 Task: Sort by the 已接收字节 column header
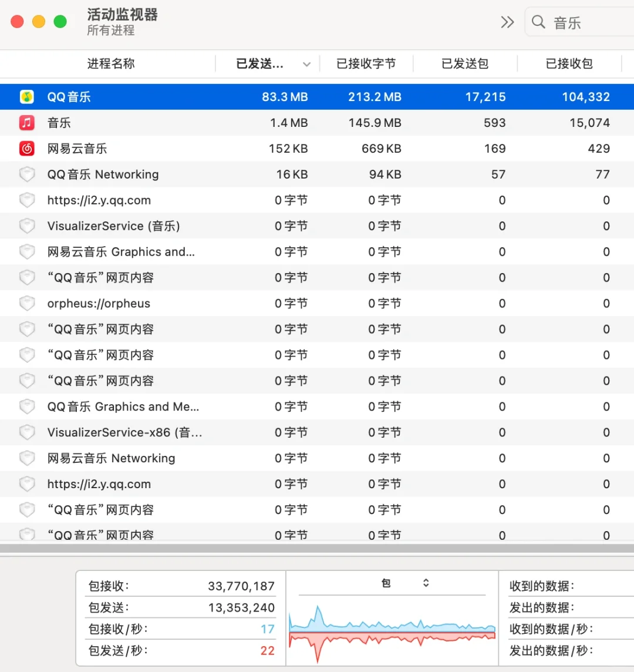coord(367,64)
